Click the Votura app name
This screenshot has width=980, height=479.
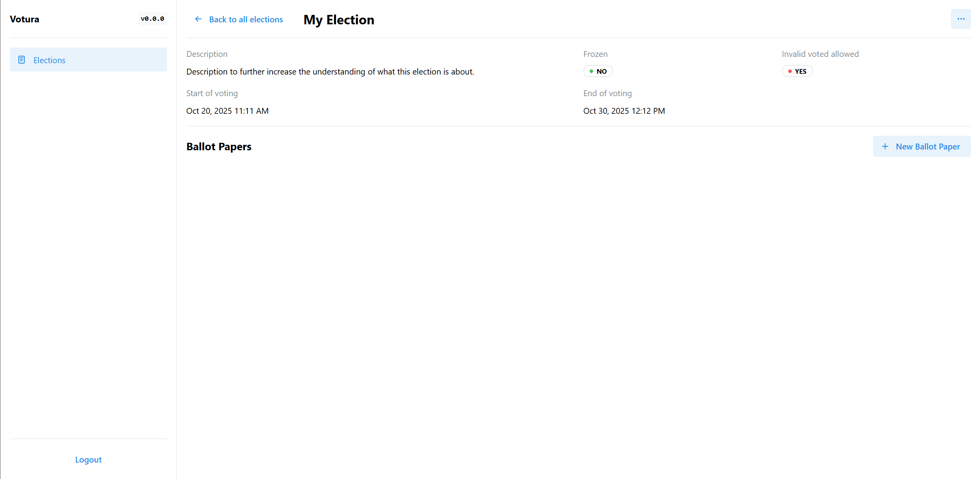coord(24,19)
